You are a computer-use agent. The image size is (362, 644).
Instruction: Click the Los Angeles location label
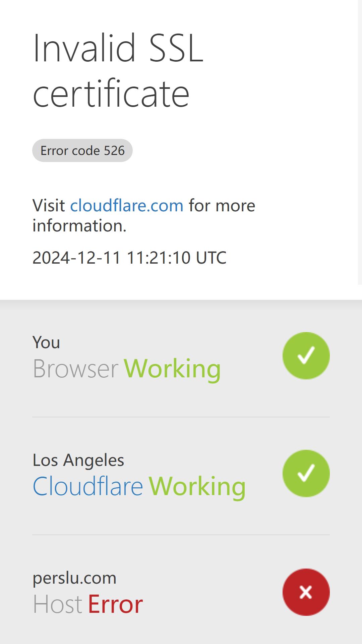click(x=78, y=460)
